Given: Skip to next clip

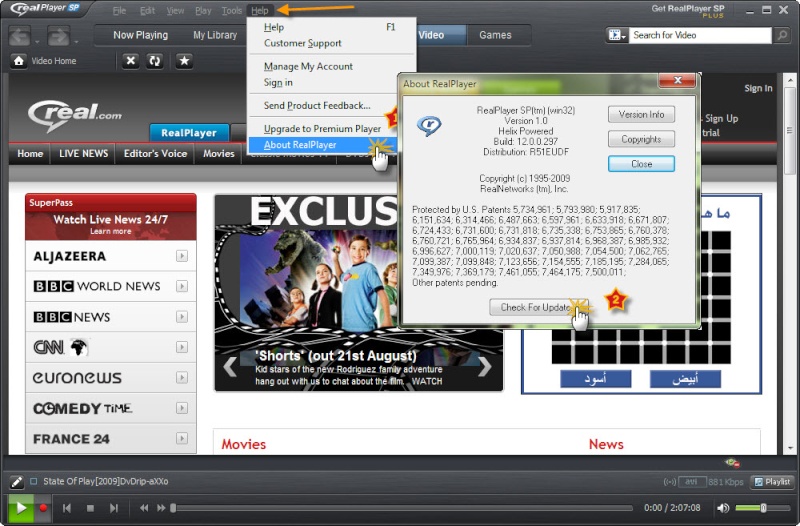Looking at the screenshot, I should [x=114, y=508].
